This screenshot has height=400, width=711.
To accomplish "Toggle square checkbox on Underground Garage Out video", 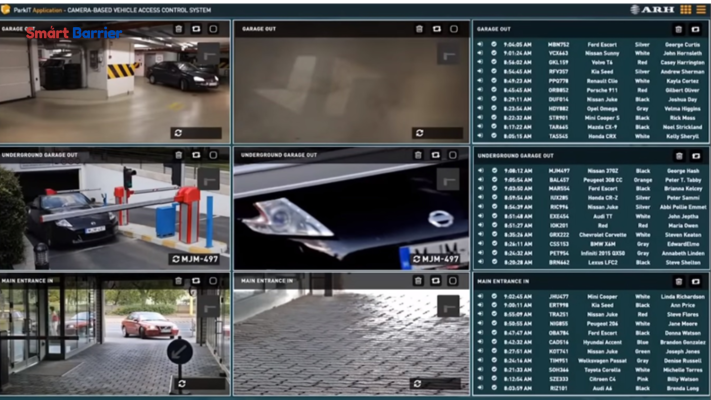I will point(213,155).
